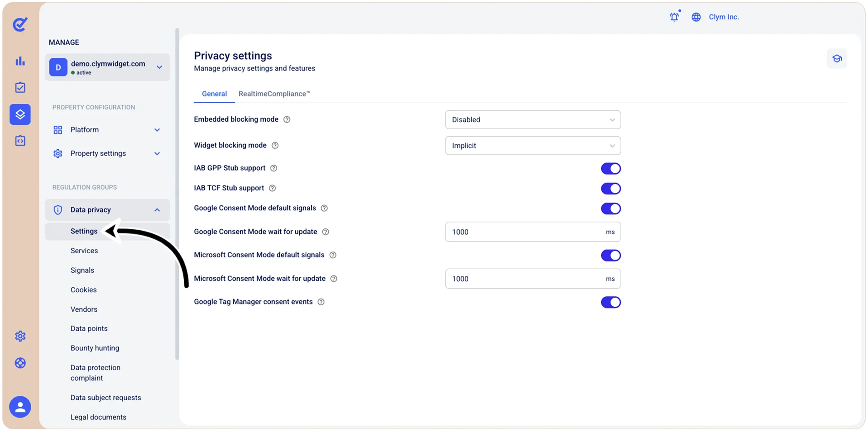Open notifications bell icon
This screenshot has height=432, width=868.
pyautogui.click(x=675, y=17)
